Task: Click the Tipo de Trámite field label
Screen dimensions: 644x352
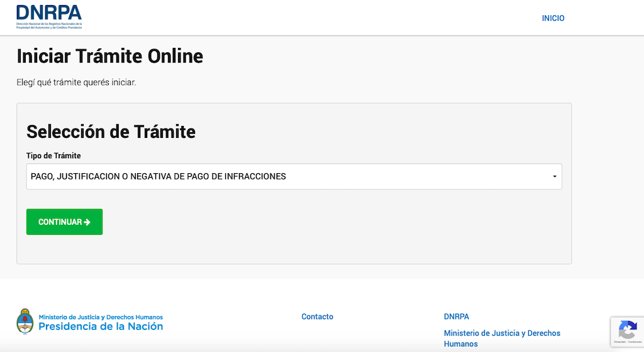Action: pyautogui.click(x=53, y=156)
